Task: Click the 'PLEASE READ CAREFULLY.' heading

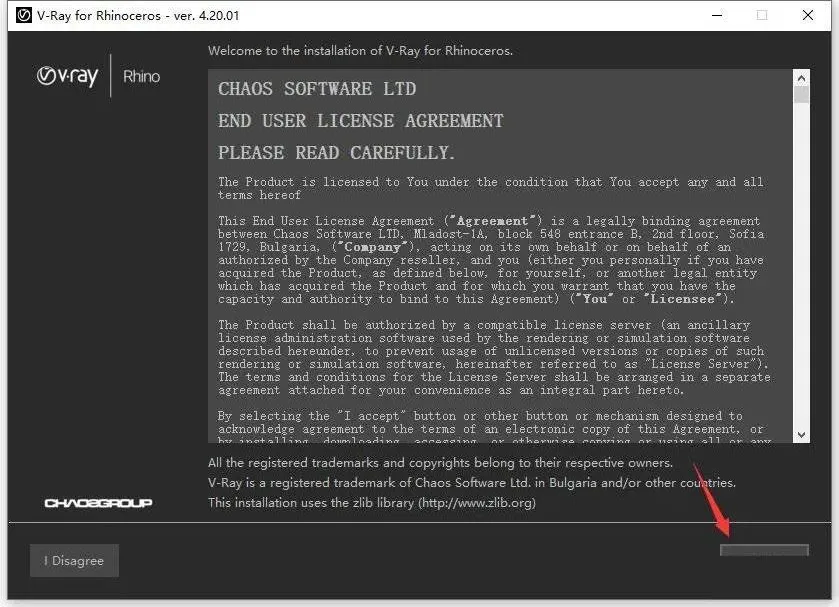Action: pyautogui.click(x=336, y=153)
